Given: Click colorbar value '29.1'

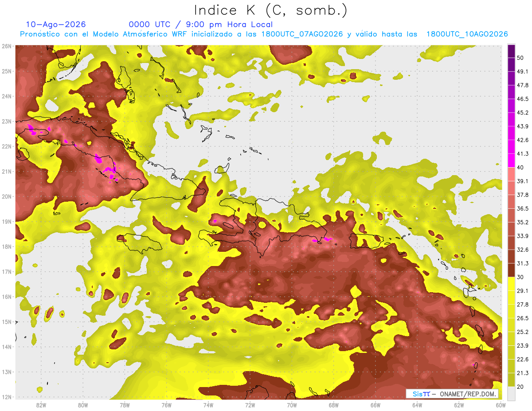Looking at the screenshot, I should click(x=522, y=290).
